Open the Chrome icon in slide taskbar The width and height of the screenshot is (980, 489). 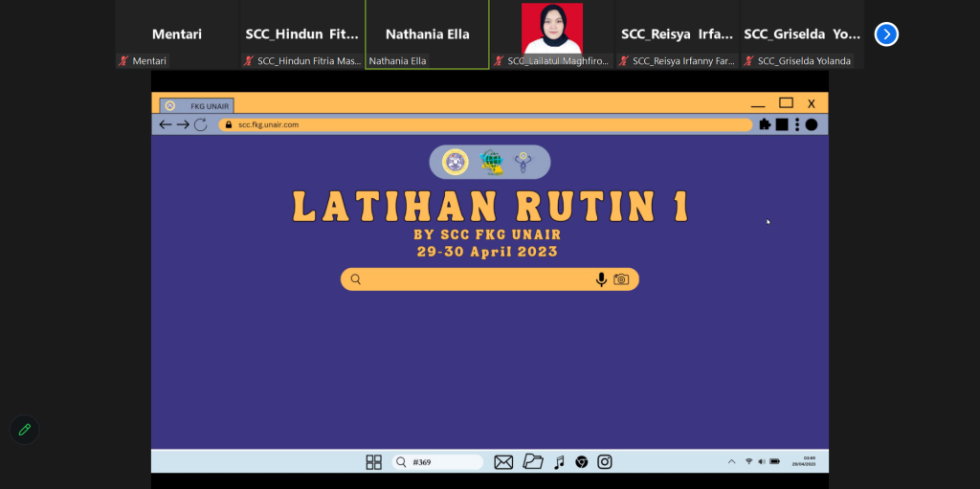pos(581,462)
